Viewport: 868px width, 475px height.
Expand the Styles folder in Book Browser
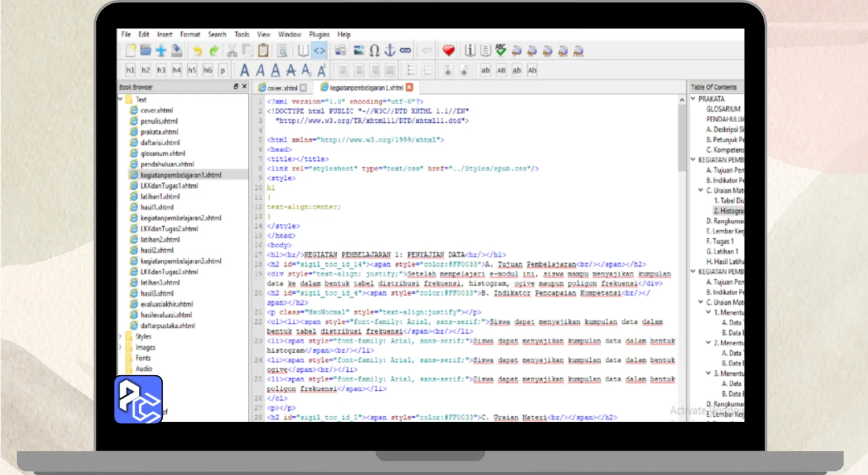(121, 336)
